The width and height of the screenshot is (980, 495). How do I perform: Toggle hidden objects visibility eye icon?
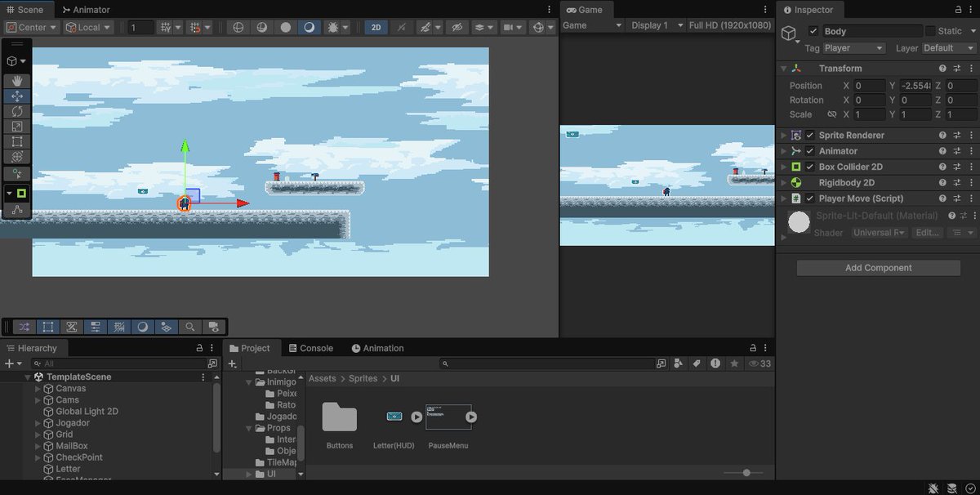pyautogui.click(x=457, y=27)
